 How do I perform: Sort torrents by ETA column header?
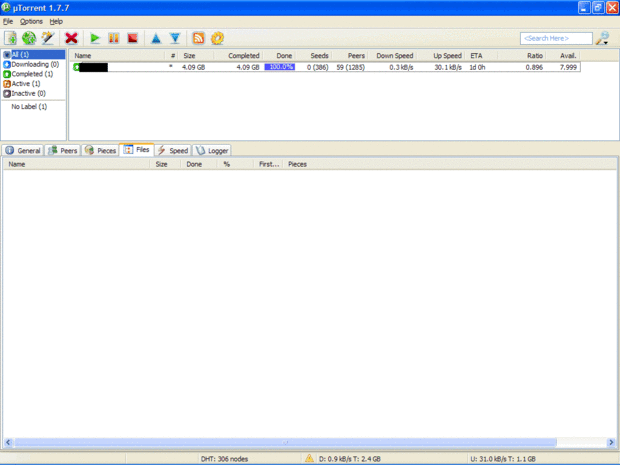(x=482, y=56)
